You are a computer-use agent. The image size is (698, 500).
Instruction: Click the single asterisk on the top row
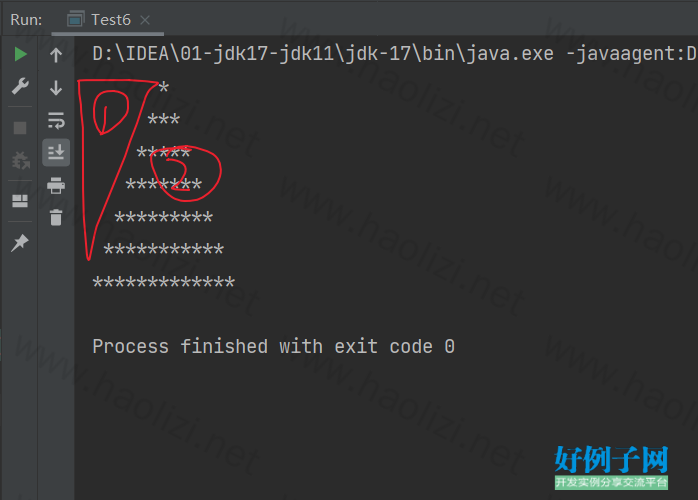coord(164,87)
